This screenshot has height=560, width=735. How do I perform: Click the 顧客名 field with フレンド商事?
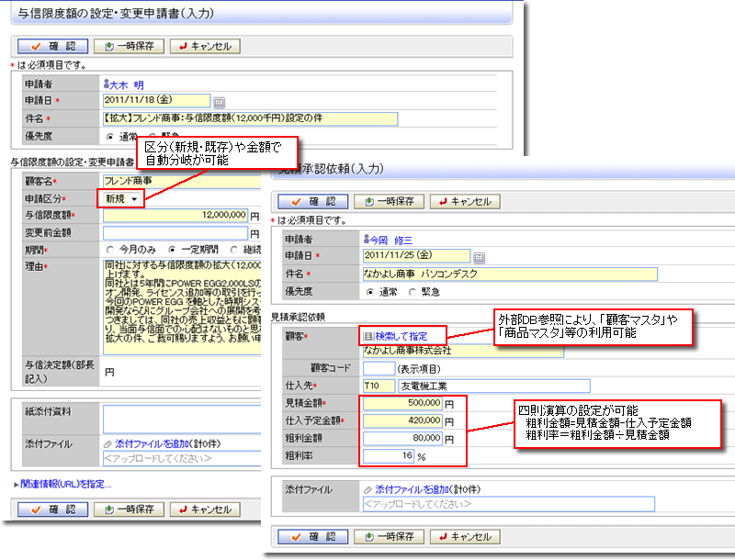coord(182,181)
